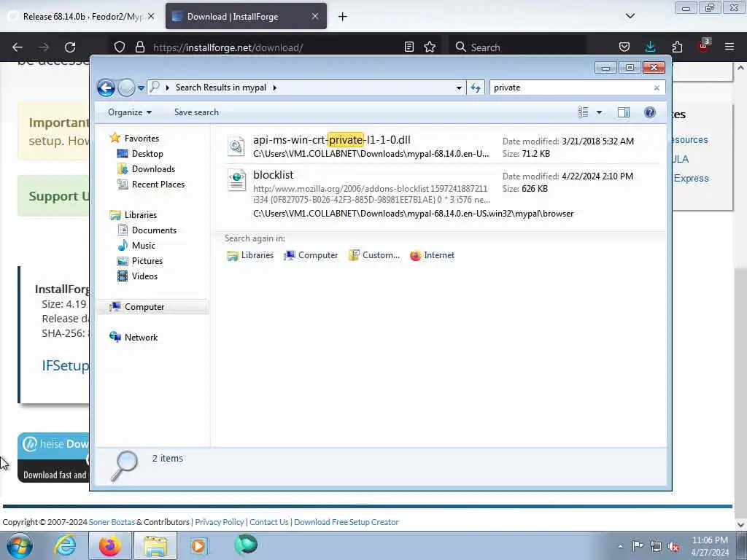Open the view options dropdown arrow
The width and height of the screenshot is (747, 560).
point(600,112)
